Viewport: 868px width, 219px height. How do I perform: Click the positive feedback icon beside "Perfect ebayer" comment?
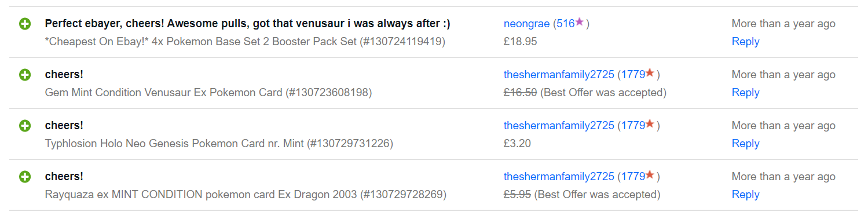pyautogui.click(x=24, y=24)
